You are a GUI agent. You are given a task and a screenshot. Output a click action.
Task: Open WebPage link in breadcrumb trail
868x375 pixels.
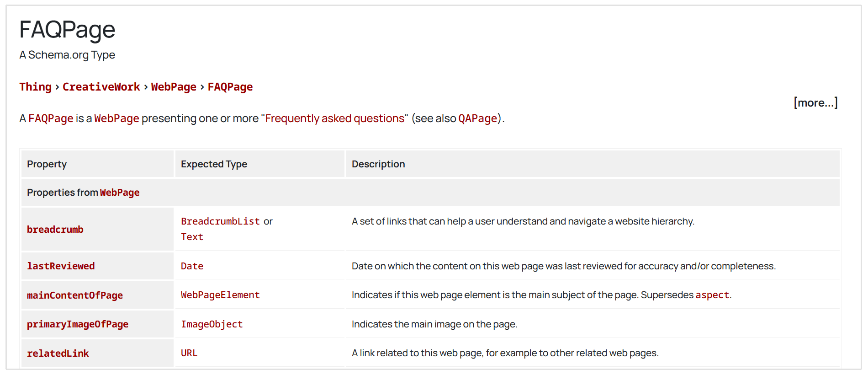174,87
